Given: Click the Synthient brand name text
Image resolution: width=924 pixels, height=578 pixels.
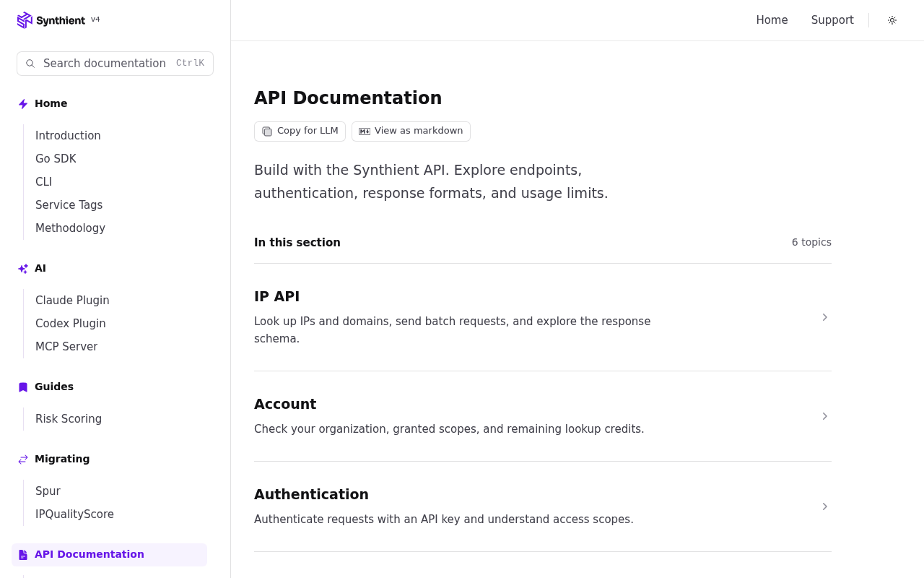Looking at the screenshot, I should click(61, 21).
